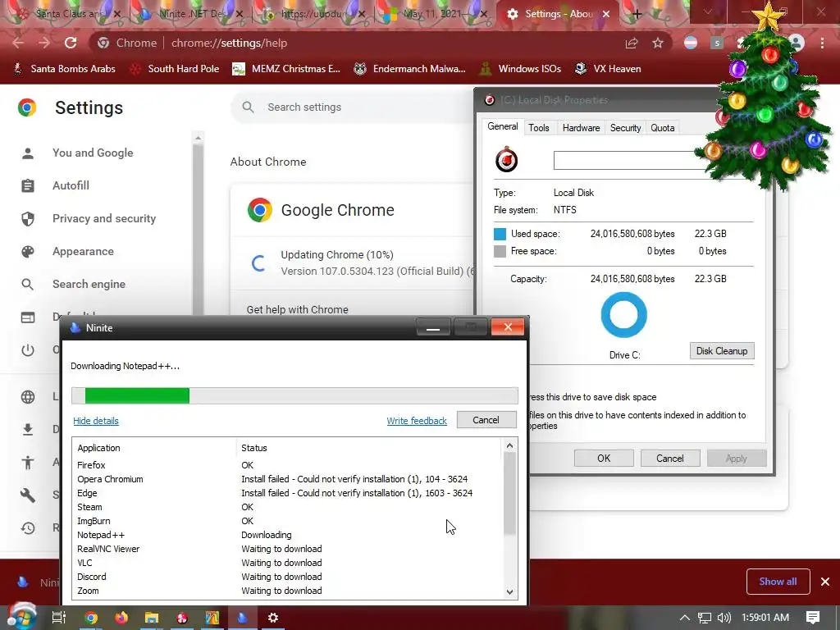Open the striped flag extension icon
This screenshot has width=840, height=630.
point(691,43)
